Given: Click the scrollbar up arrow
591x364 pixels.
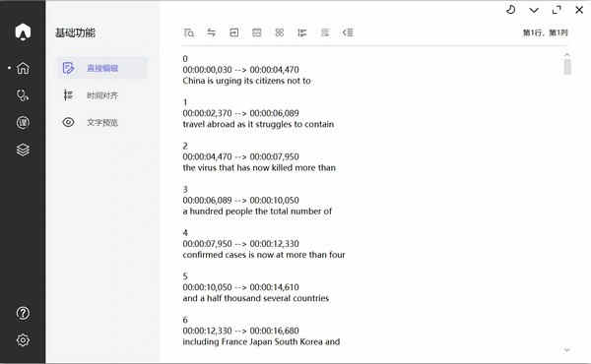Looking at the screenshot, I should [x=567, y=55].
